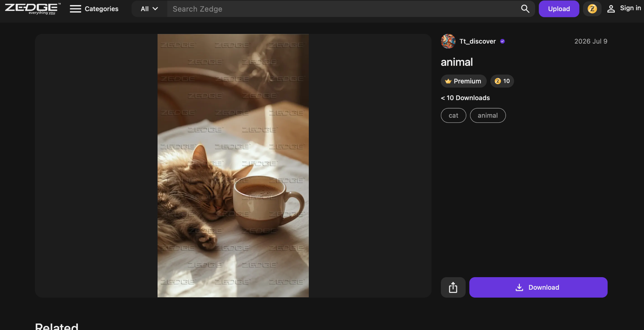Select the cat tag
The width and height of the screenshot is (644, 330).
453,115
